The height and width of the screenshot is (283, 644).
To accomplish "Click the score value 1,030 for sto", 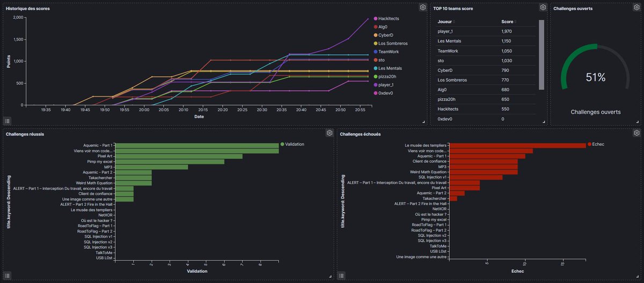I will coord(507,60).
